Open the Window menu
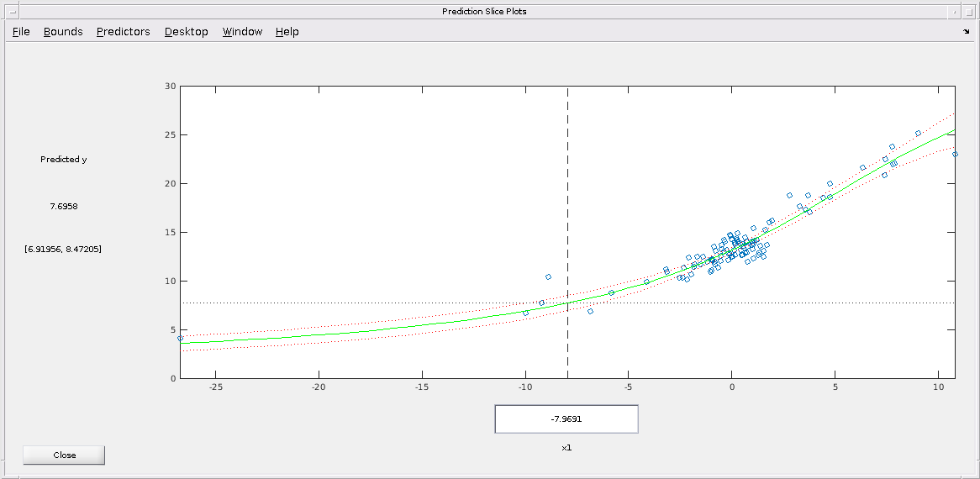Viewport: 980px width, 479px height. click(x=243, y=31)
